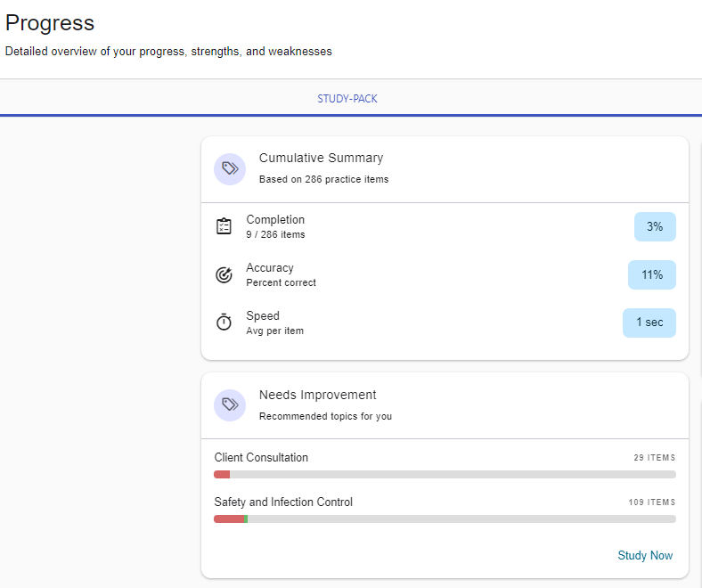
Task: Click the Client Consultation progress bar
Action: click(445, 475)
